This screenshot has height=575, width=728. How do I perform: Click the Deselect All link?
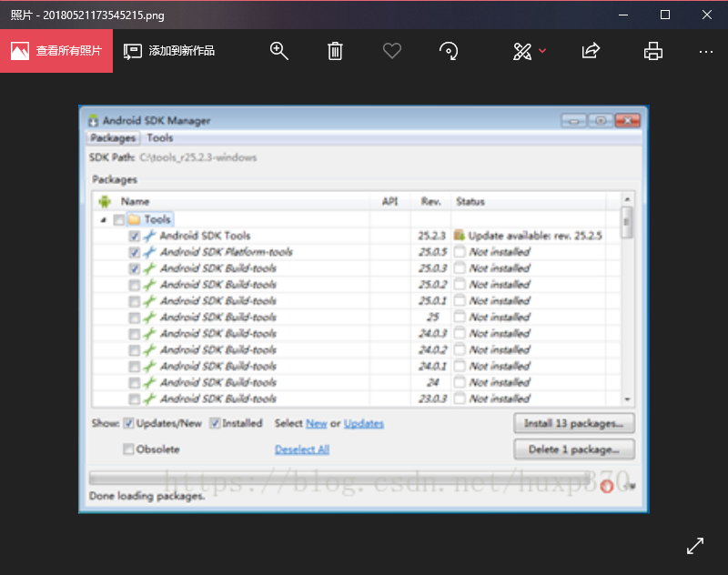click(302, 449)
